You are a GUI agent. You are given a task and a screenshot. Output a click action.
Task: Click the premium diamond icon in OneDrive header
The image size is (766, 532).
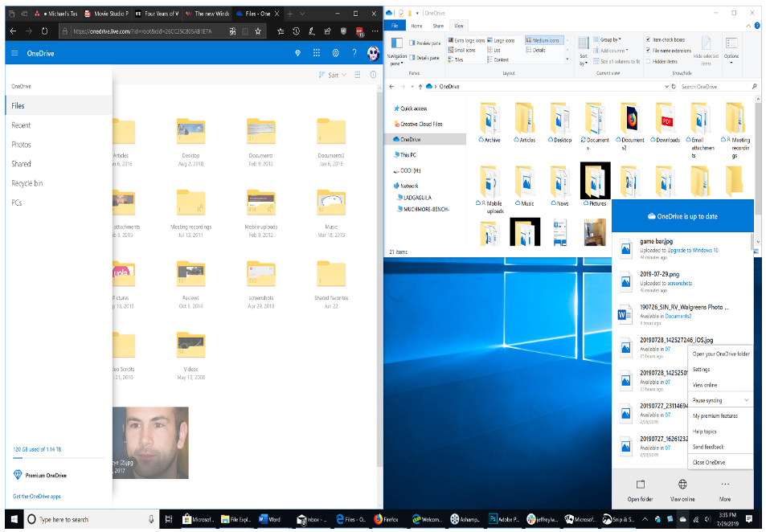pyautogui.click(x=298, y=53)
